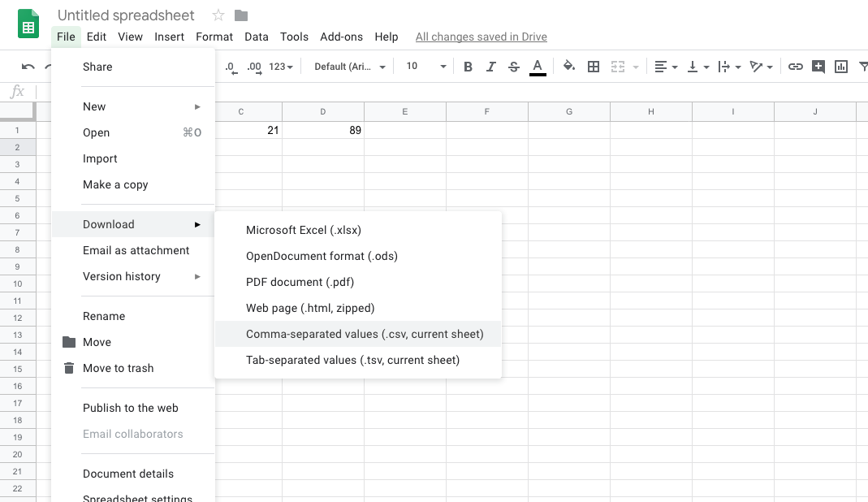Click the cell borders icon
The width and height of the screenshot is (868, 502).
pos(594,67)
